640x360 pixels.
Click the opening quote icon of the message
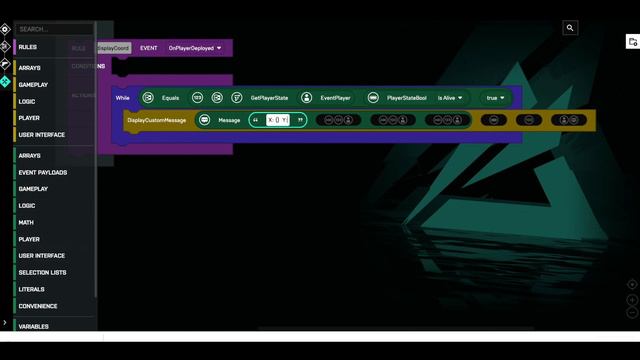pos(256,120)
